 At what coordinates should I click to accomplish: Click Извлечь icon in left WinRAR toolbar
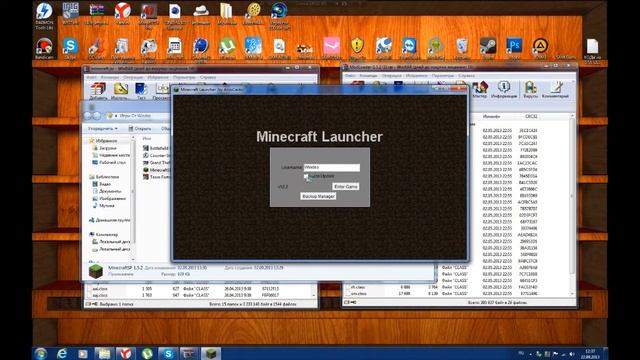tap(121, 91)
